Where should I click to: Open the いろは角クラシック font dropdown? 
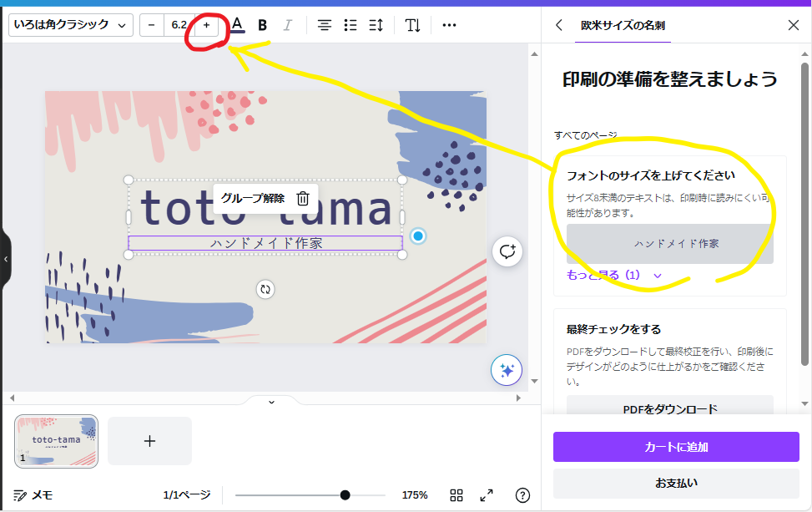coord(71,25)
